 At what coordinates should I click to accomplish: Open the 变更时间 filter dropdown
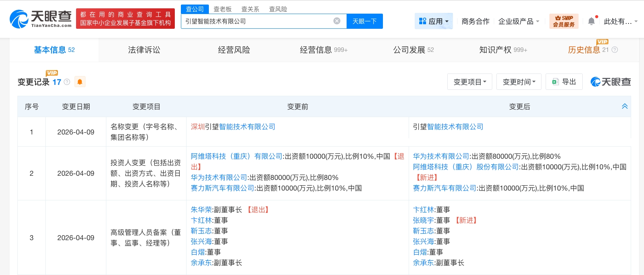pyautogui.click(x=519, y=82)
